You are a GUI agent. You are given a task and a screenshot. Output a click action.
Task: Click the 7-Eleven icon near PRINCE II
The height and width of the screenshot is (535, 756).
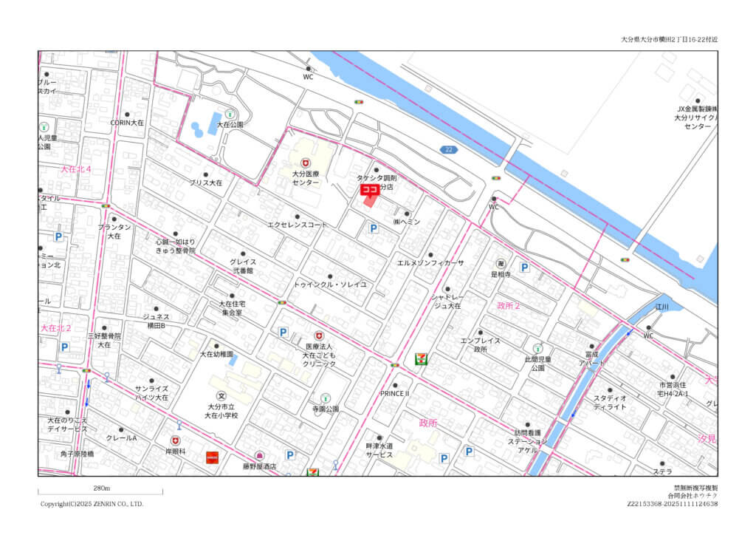(420, 358)
